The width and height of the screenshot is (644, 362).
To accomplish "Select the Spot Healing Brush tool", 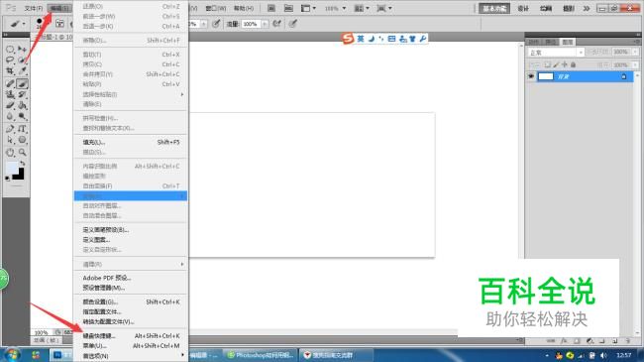I will coord(10,83).
